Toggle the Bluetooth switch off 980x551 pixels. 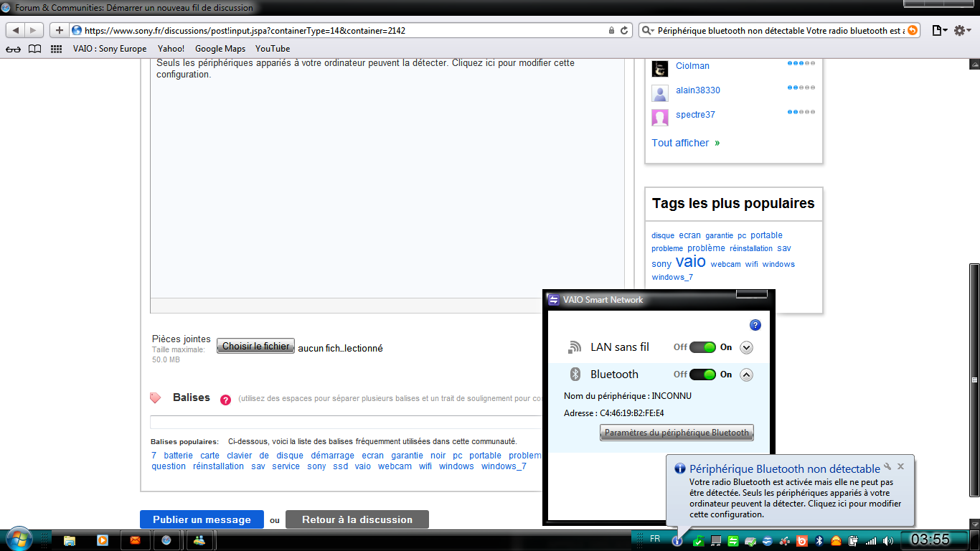tap(703, 375)
